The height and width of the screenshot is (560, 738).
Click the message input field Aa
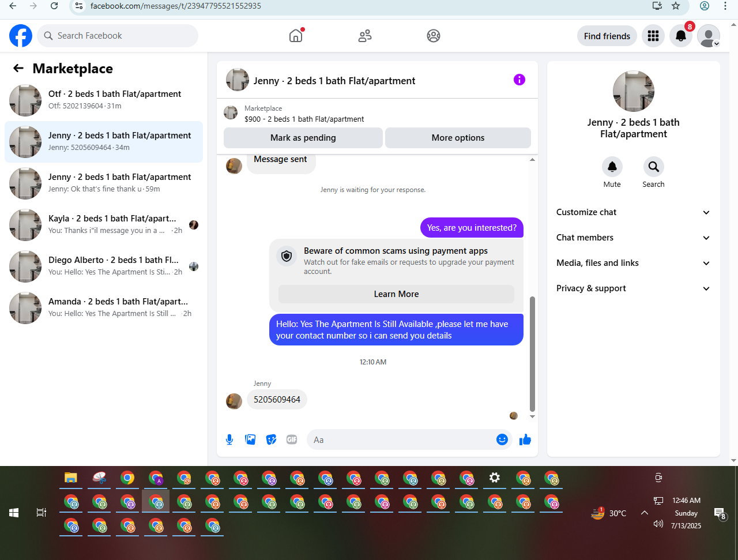[x=401, y=439]
